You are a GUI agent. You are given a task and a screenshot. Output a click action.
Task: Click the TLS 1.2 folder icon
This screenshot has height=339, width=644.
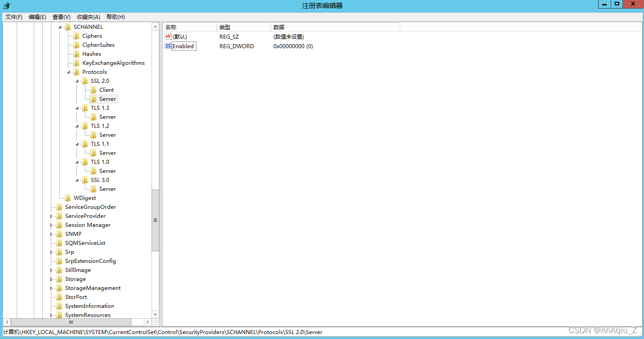[x=85, y=126]
